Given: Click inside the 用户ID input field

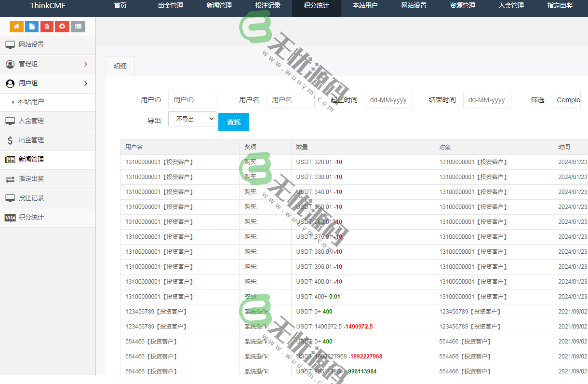Looking at the screenshot, I should click(x=192, y=100).
